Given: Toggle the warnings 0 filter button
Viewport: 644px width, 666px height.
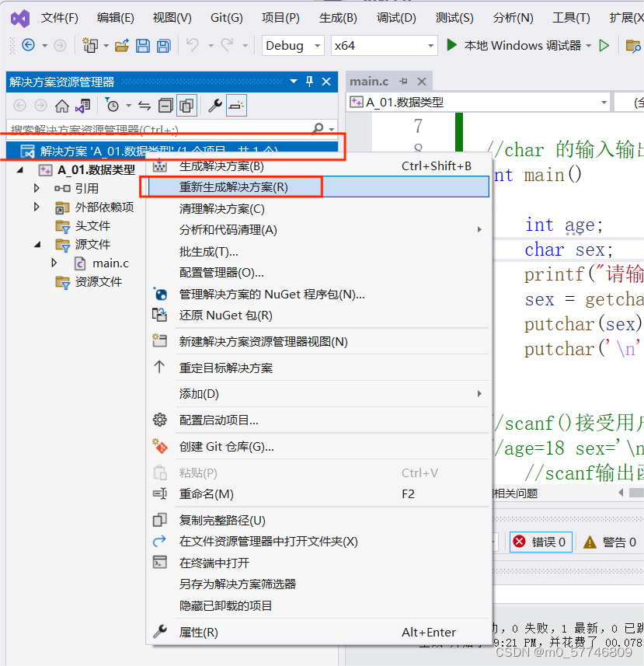Looking at the screenshot, I should click(x=610, y=542).
